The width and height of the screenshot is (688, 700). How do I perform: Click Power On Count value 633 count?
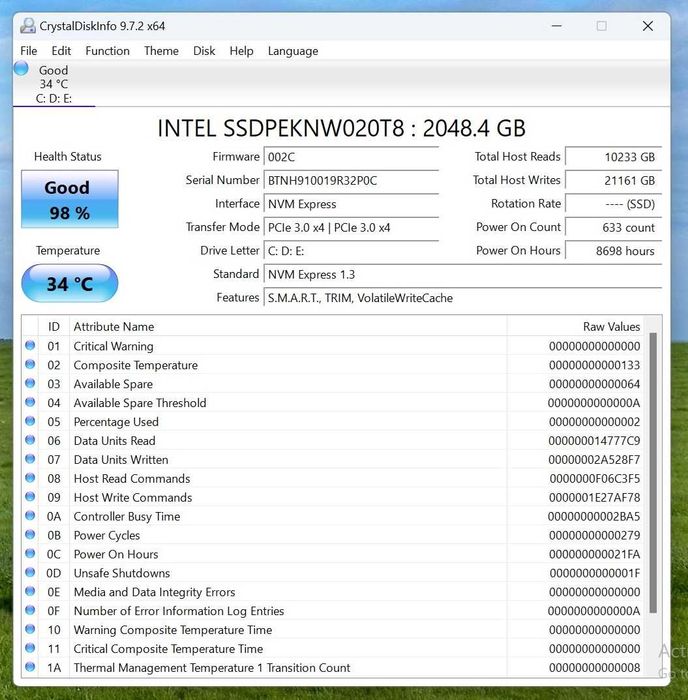click(613, 228)
